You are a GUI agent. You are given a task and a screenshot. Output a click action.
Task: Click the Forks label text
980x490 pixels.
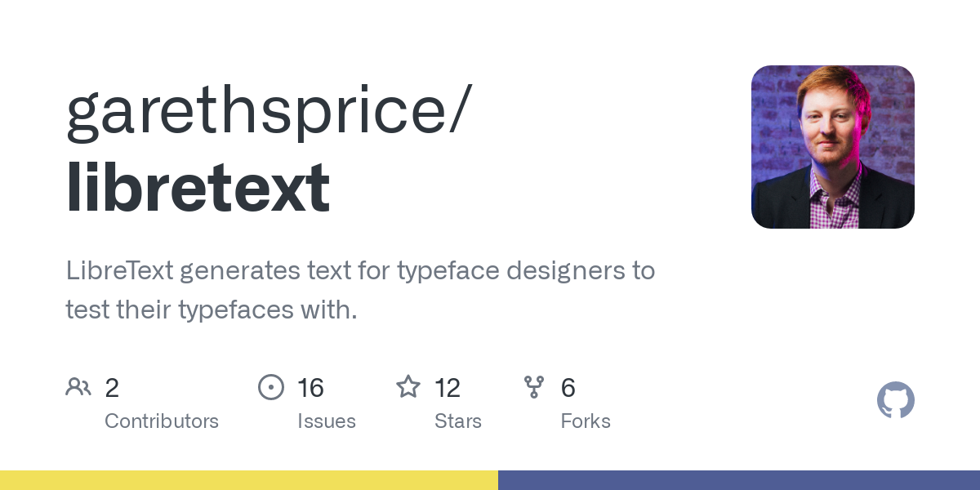pyautogui.click(x=586, y=421)
